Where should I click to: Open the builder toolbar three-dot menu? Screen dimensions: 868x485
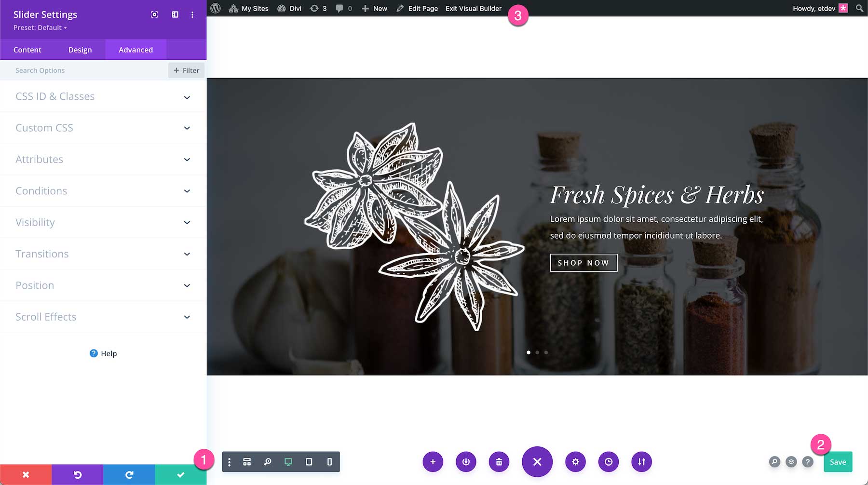pos(229,462)
